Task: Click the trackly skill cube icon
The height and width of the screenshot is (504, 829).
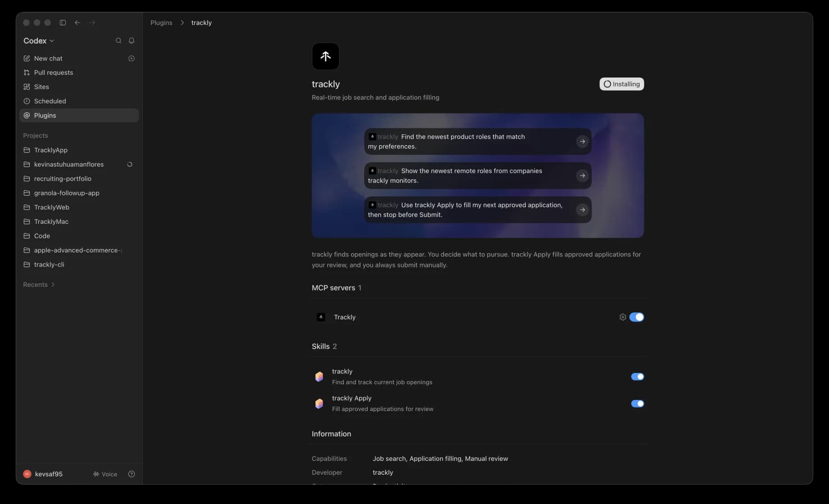Action: pyautogui.click(x=319, y=377)
